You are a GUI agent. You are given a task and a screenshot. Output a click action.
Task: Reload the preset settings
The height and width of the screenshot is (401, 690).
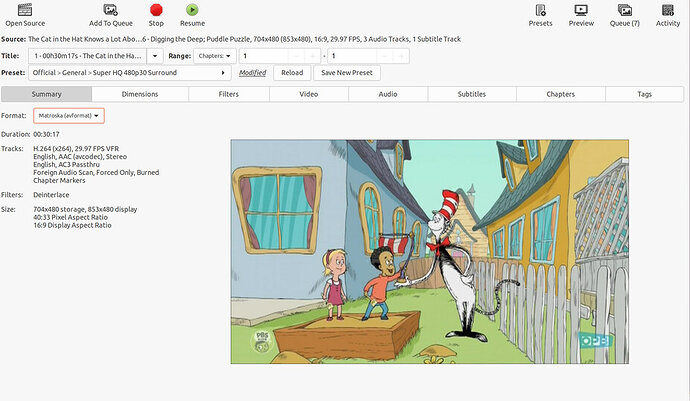click(292, 73)
